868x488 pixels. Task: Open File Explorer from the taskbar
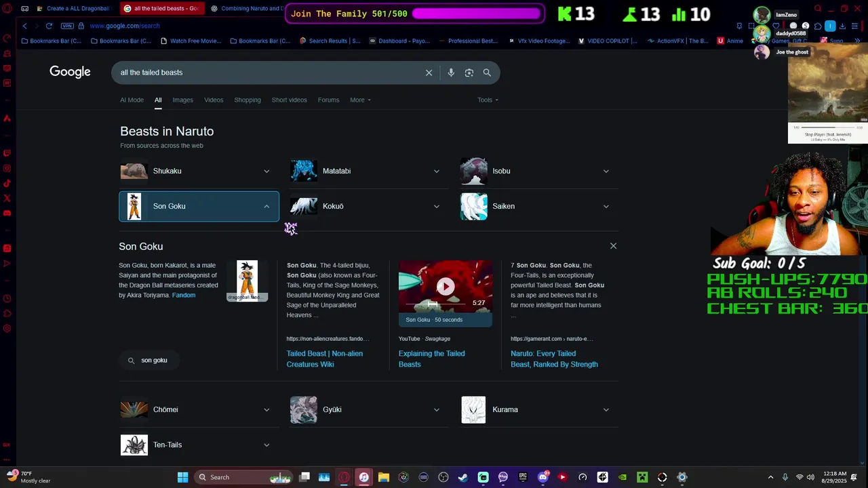pos(383,477)
